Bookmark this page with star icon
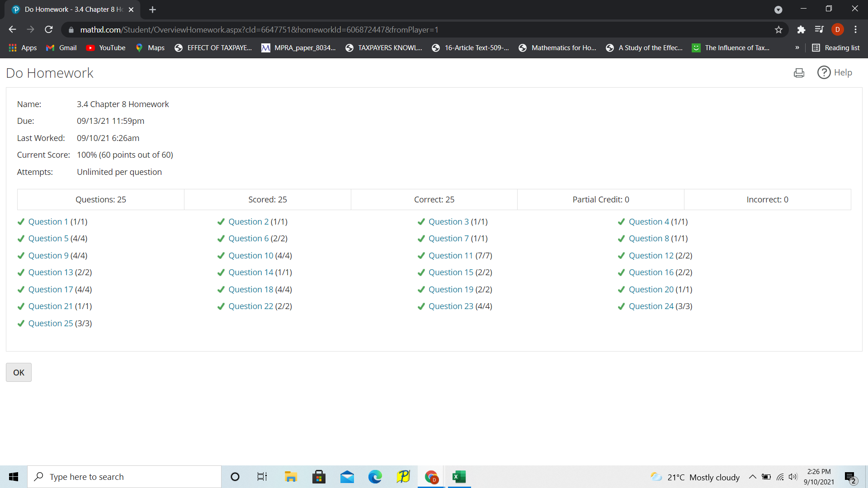 coord(778,29)
